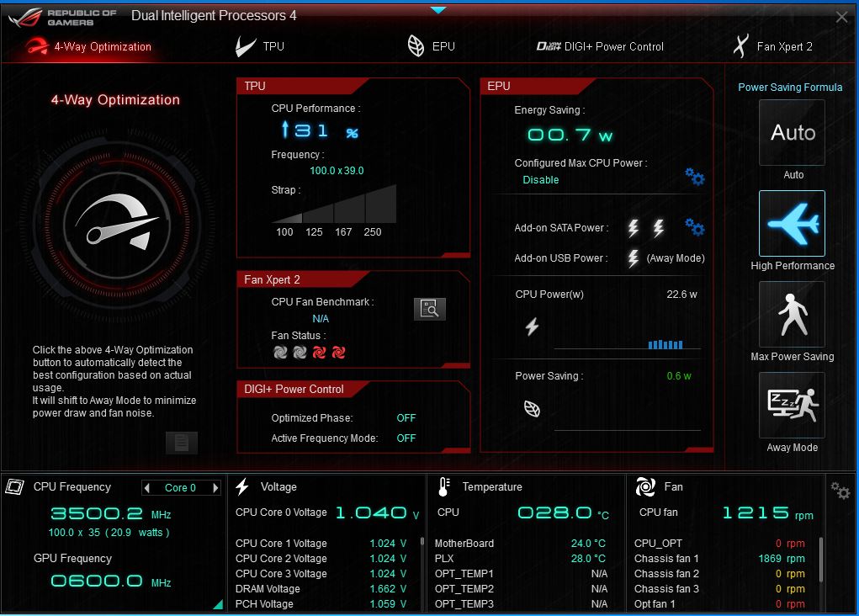
Task: Click the Voltage lightning icon
Action: 242,486
